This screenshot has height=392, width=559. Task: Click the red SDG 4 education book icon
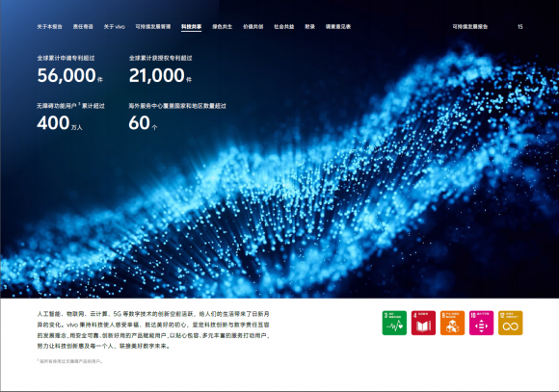pos(423,323)
